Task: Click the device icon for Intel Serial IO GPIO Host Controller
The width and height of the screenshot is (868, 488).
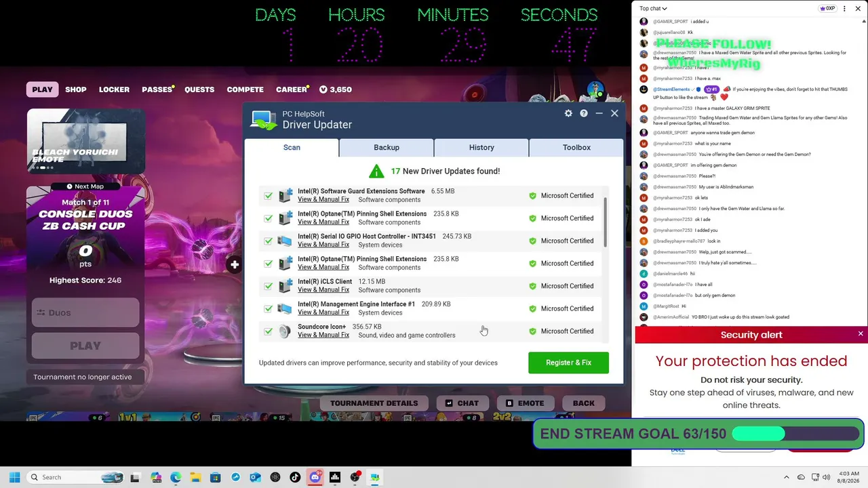Action: (x=285, y=241)
